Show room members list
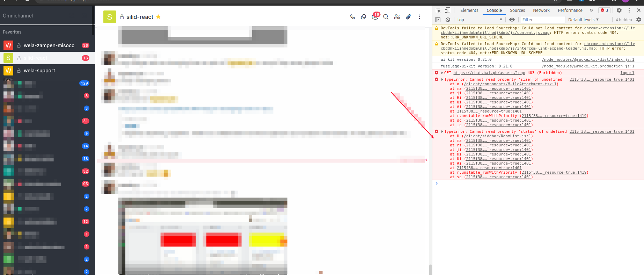The height and width of the screenshot is (275, 644). [397, 17]
